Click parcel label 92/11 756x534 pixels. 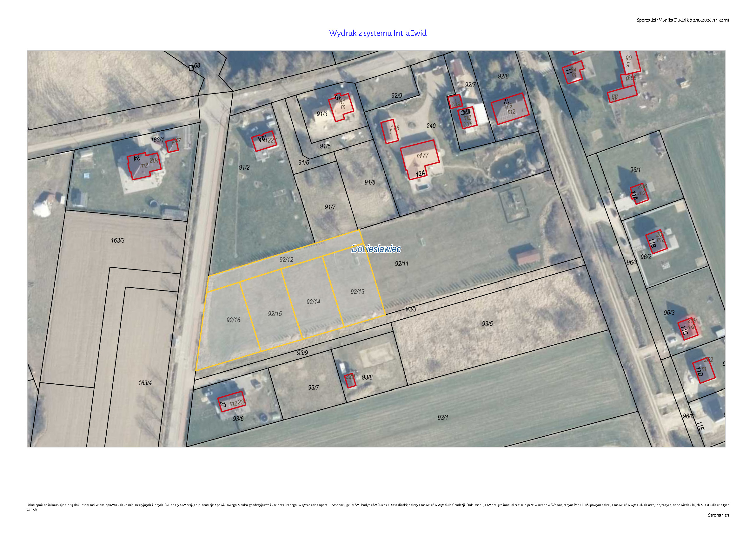[402, 264]
